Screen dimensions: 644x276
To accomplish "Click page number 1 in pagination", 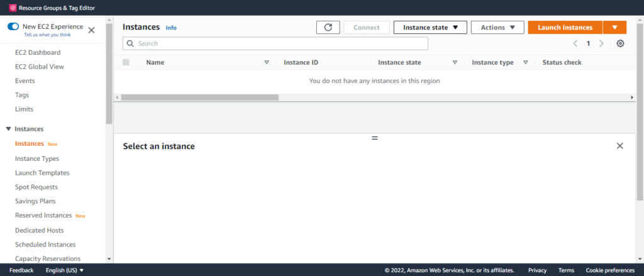I will (x=588, y=43).
